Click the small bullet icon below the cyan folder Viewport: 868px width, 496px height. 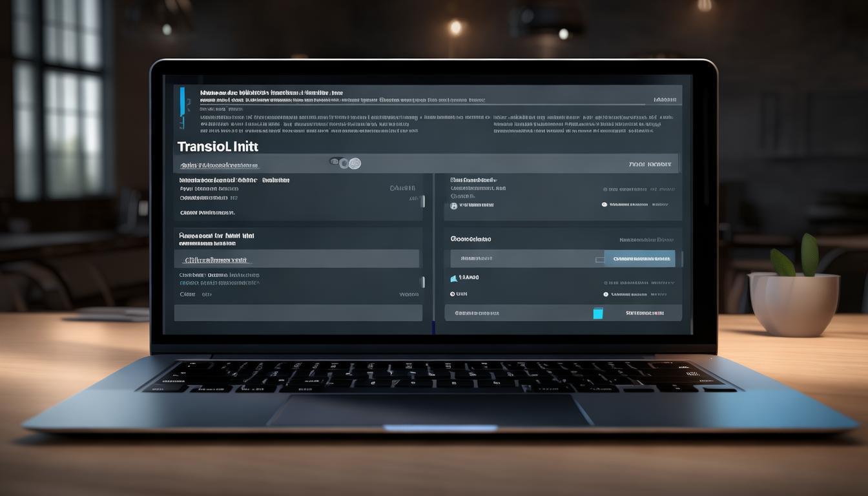click(x=451, y=294)
